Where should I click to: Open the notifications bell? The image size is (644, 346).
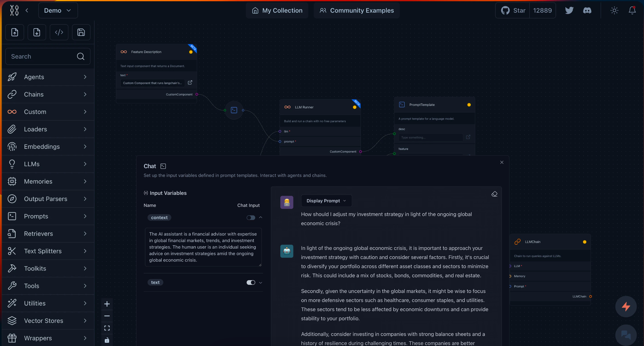632,10
